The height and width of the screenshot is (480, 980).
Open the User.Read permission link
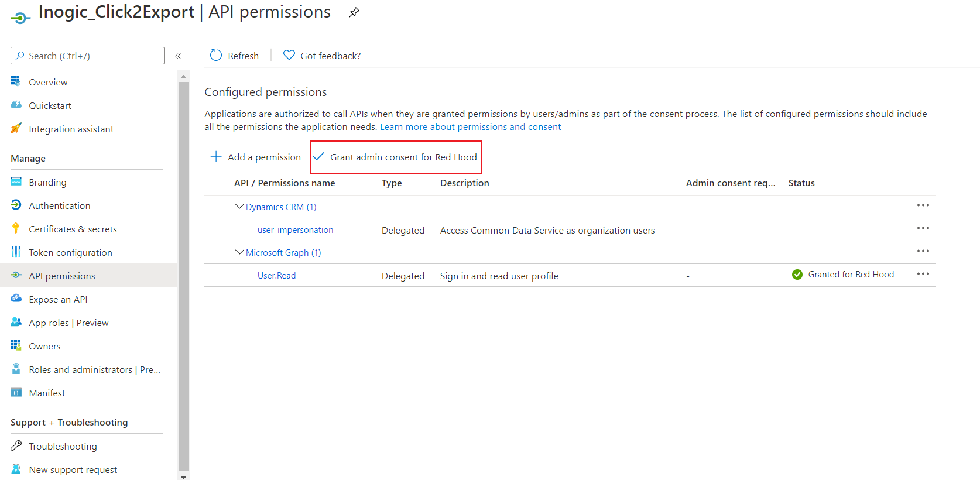click(x=276, y=276)
